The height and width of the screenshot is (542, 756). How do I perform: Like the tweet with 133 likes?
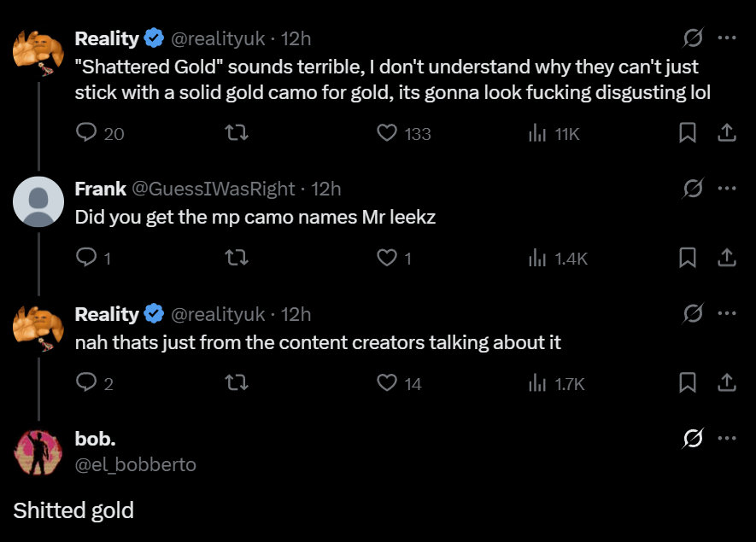click(x=387, y=133)
